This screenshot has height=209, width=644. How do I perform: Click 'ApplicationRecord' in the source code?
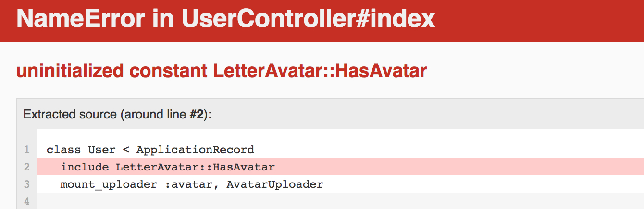point(195,150)
